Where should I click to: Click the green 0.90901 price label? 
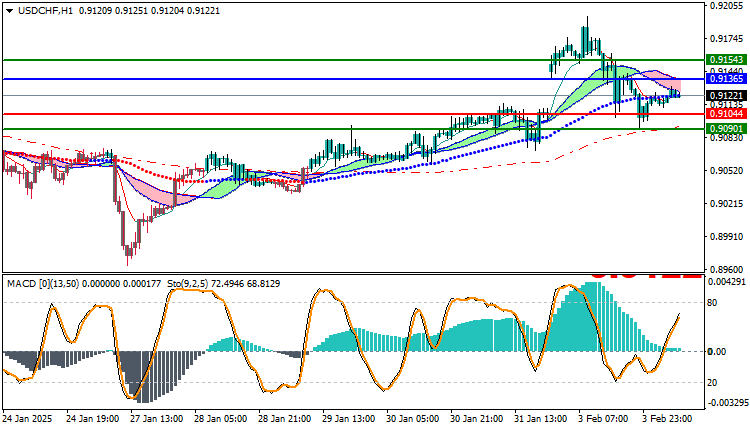pos(727,129)
